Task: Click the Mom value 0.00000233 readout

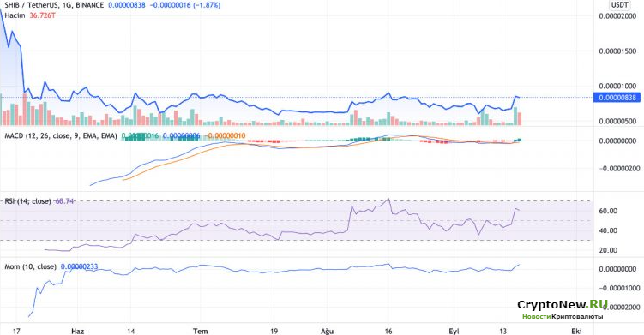Action: point(79,266)
